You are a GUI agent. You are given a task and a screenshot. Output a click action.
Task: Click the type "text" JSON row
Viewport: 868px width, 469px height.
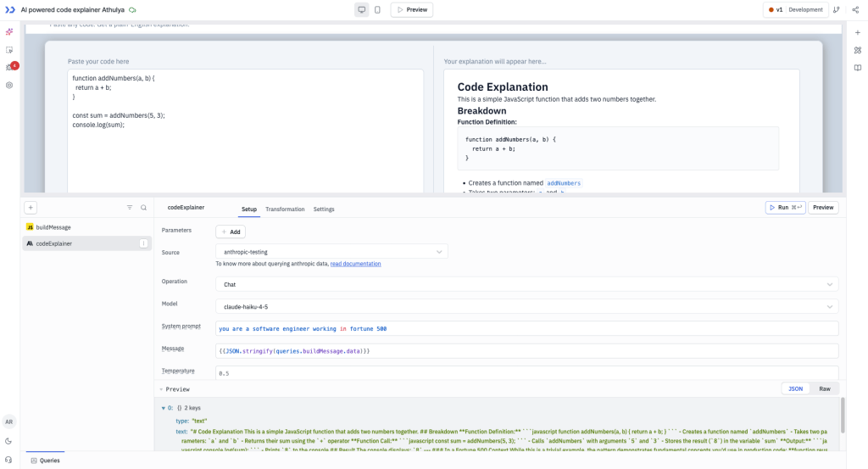(x=192, y=422)
